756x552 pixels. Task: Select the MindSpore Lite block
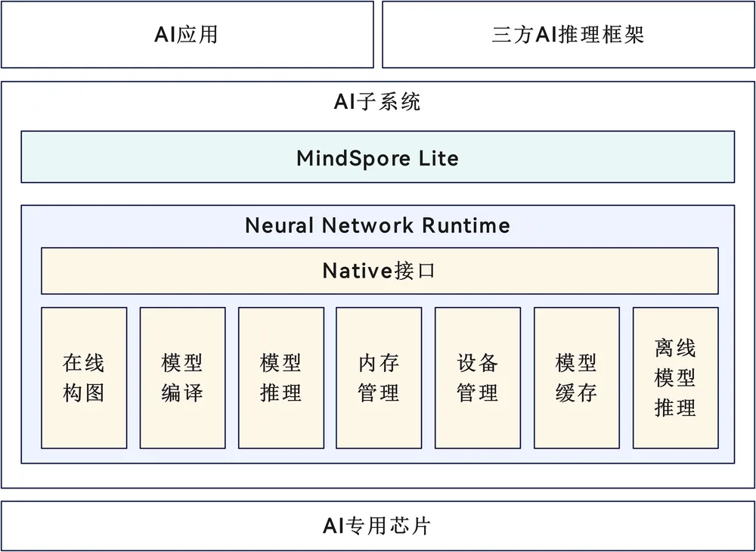[x=377, y=157]
